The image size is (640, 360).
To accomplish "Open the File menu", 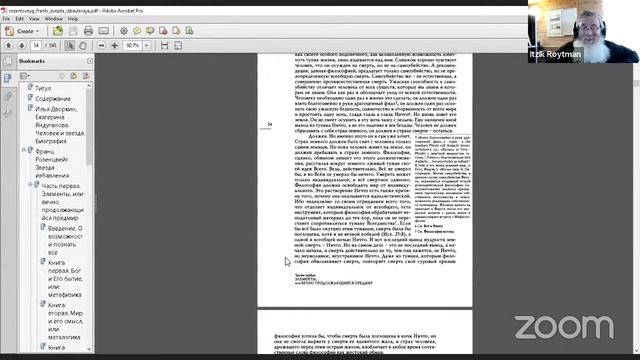I will coord(6,19).
